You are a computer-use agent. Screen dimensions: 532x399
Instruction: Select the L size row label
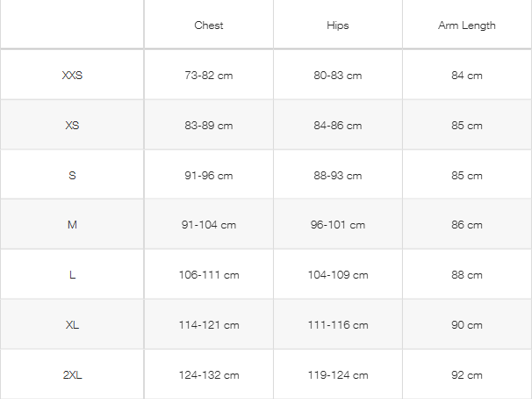pyautogui.click(x=72, y=275)
